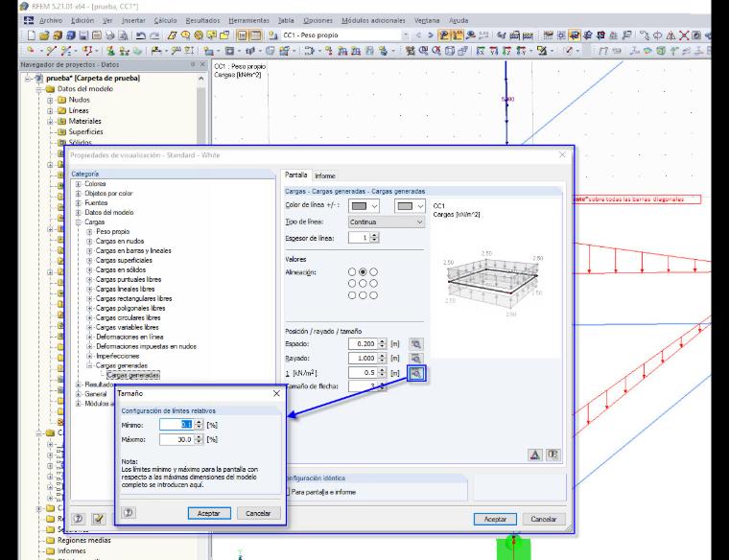Open the Herramientas menu

[x=248, y=20]
